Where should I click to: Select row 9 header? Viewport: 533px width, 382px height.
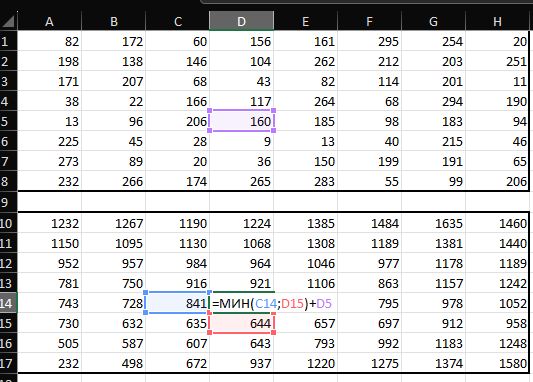[8, 202]
